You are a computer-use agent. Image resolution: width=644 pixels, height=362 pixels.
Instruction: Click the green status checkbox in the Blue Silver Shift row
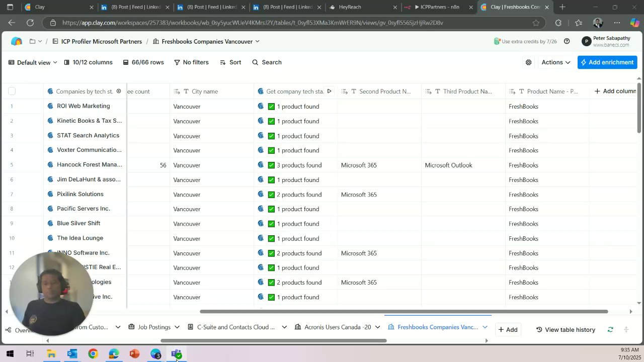tap(271, 224)
